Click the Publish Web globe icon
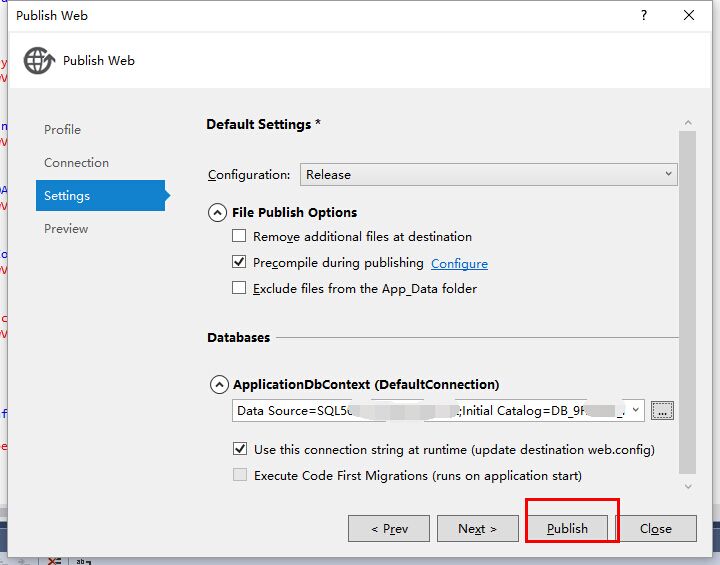The width and height of the screenshot is (720, 565). pyautogui.click(x=38, y=60)
